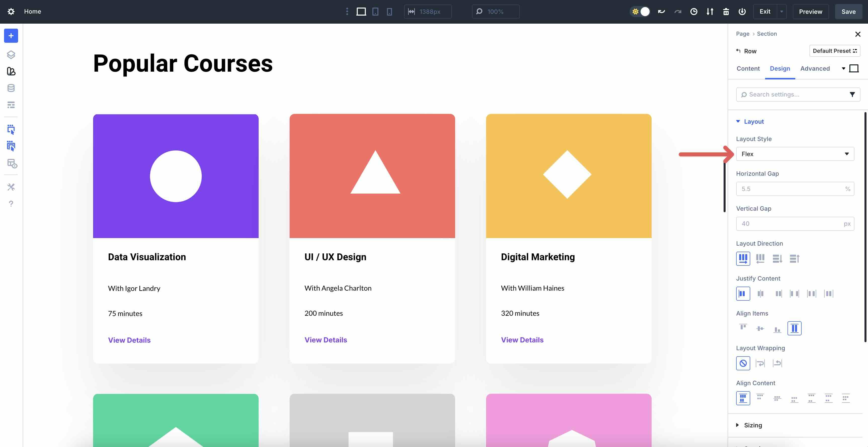Open View Details for Data Visualization
This screenshot has height=447, width=868.
click(129, 340)
